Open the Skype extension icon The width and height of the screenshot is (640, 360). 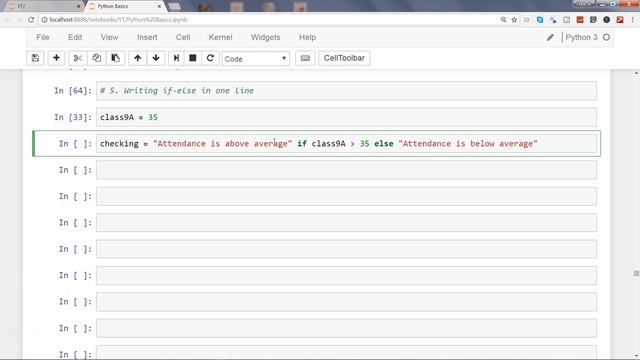[540, 20]
